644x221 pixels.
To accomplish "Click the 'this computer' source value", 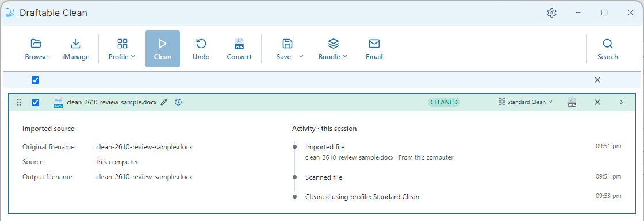I will [117, 162].
